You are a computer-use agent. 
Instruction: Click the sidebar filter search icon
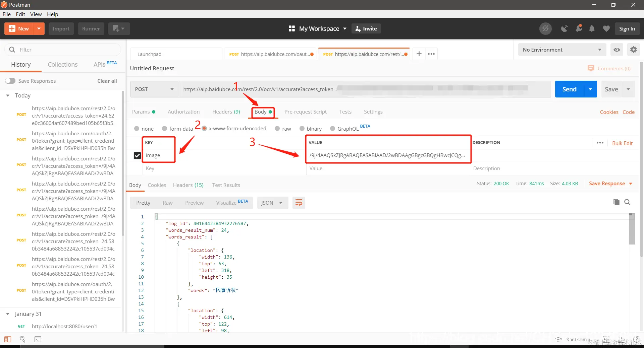tap(12, 50)
